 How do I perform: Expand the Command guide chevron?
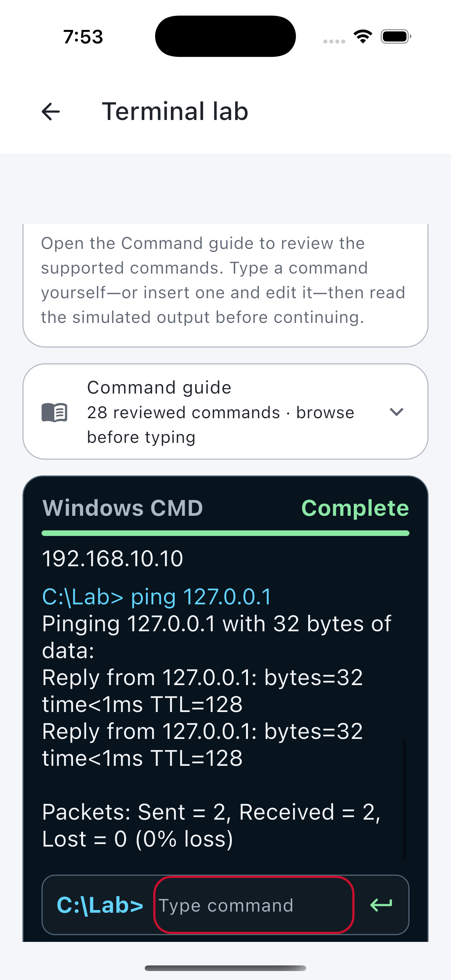click(396, 412)
